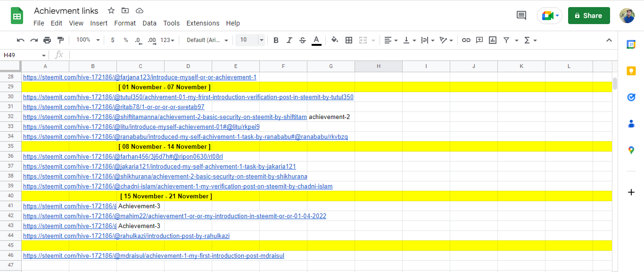Open text color picker
Screen dimensions: 644x272
(316, 40)
